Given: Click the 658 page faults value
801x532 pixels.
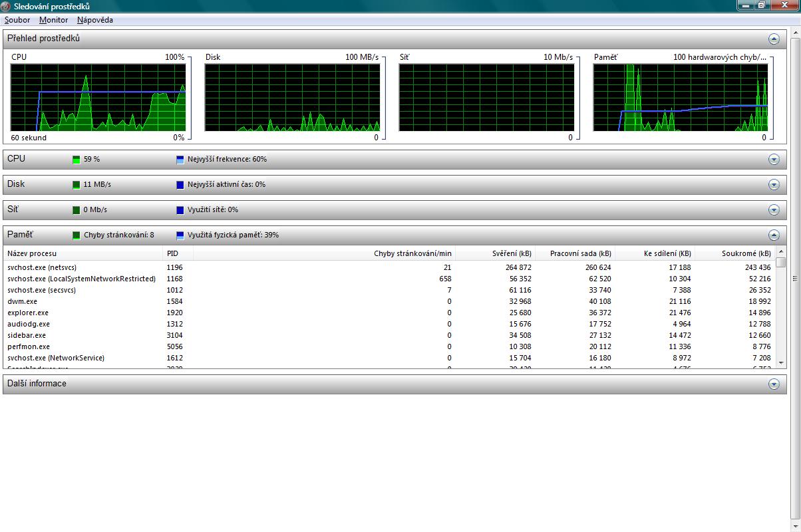Looking at the screenshot, I should click(445, 279).
